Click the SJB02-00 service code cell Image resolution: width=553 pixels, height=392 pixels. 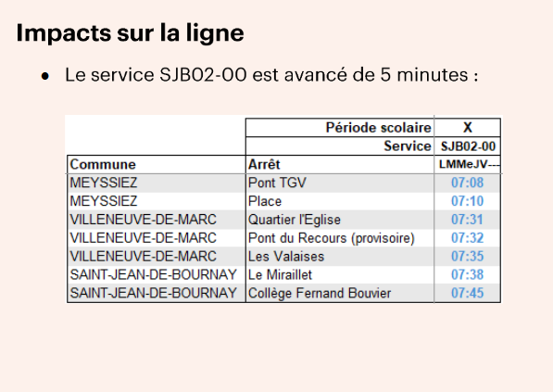467,146
